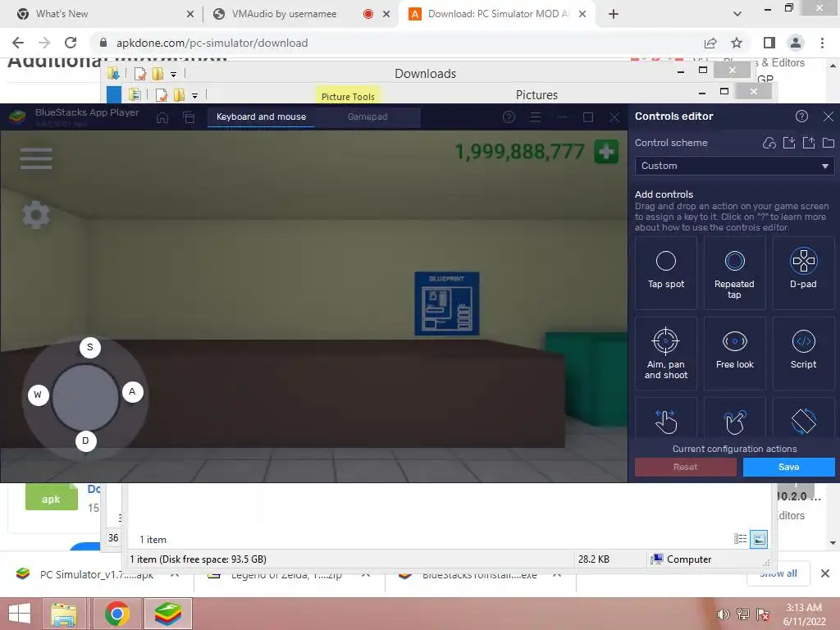Toggle Chrome side panel icon

[x=769, y=43]
